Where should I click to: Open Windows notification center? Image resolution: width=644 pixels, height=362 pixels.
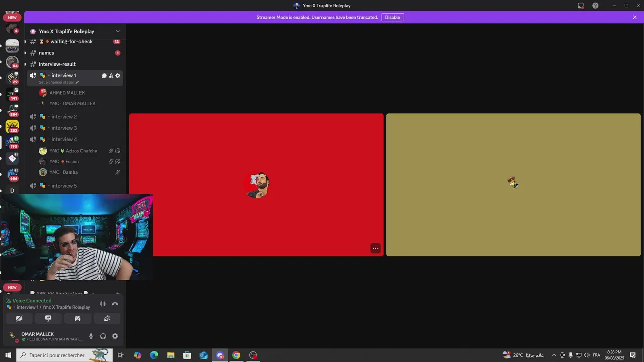633,355
